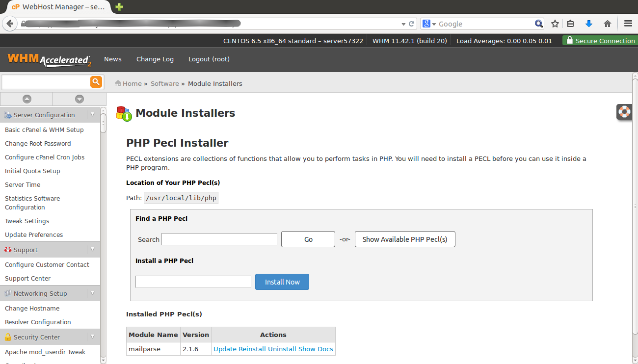Open Configure Customer Contact
The width and height of the screenshot is (638, 364).
click(x=47, y=264)
